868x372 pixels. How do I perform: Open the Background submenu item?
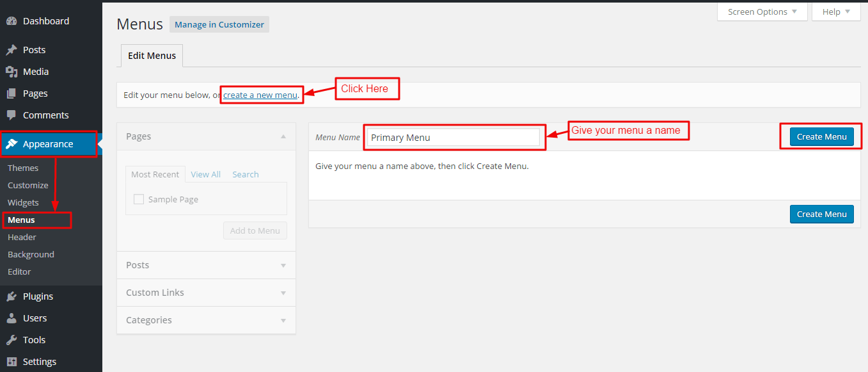coord(31,254)
